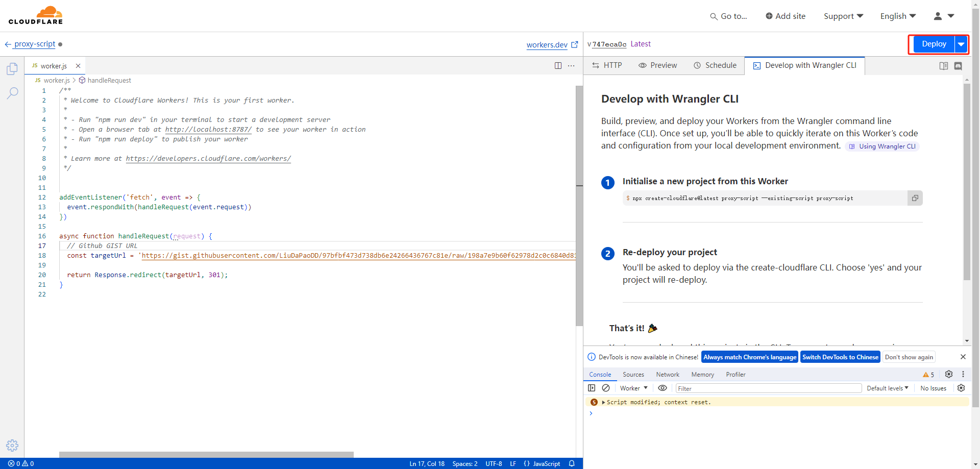The image size is (980, 469).
Task: Switch to the HTTP tab
Action: [607, 65]
